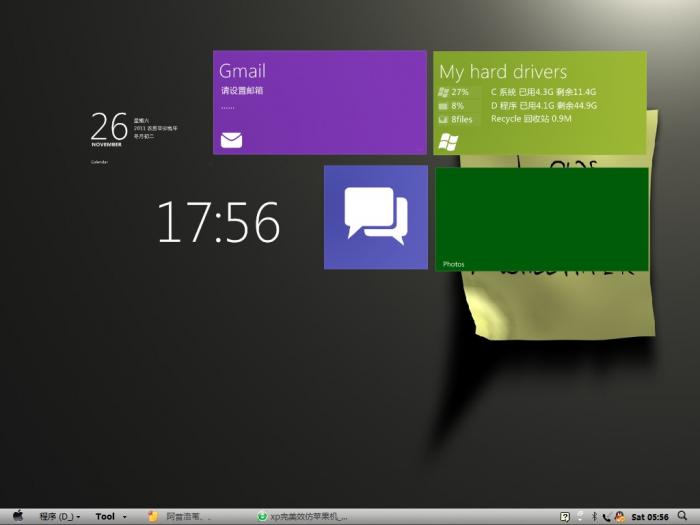The image size is (700, 525).
Task: Click the Photos label on green tile
Action: coord(454,264)
